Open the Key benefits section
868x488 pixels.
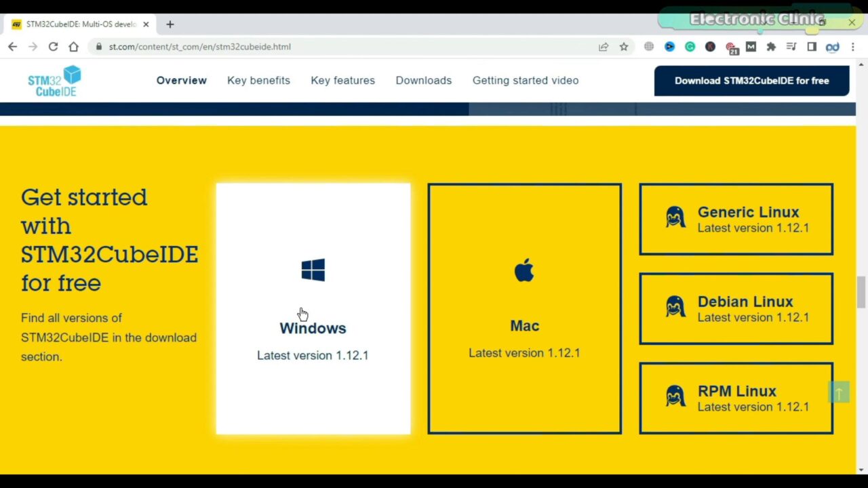[x=258, y=80]
